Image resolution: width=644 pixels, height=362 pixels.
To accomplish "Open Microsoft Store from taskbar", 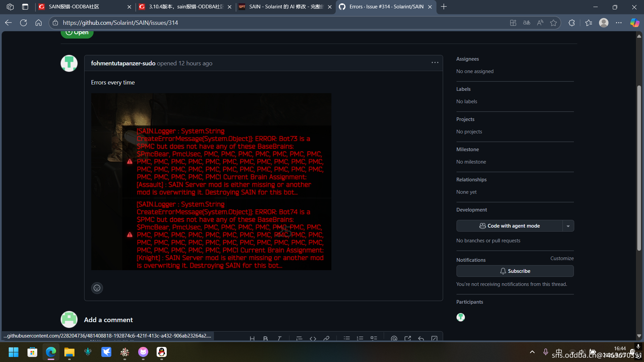I will click(x=32, y=352).
